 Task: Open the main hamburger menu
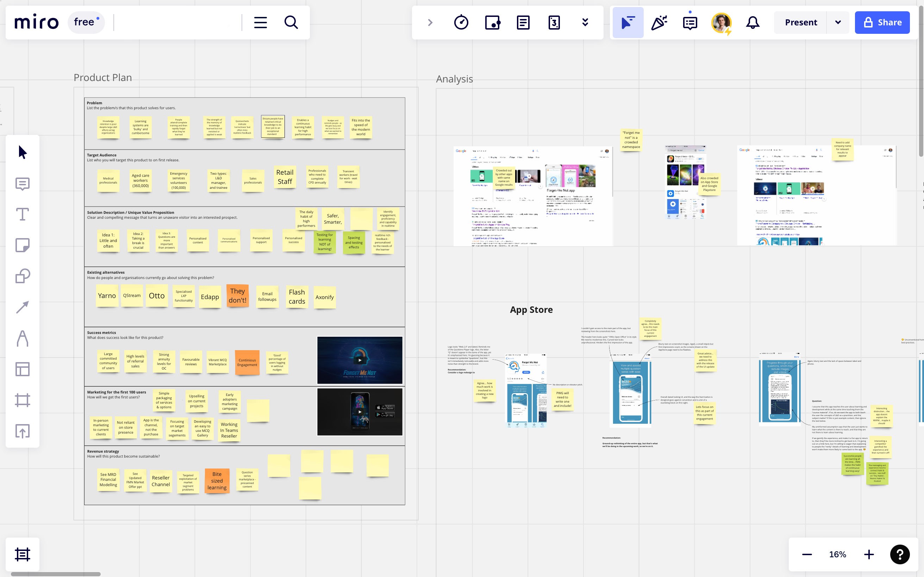261,23
